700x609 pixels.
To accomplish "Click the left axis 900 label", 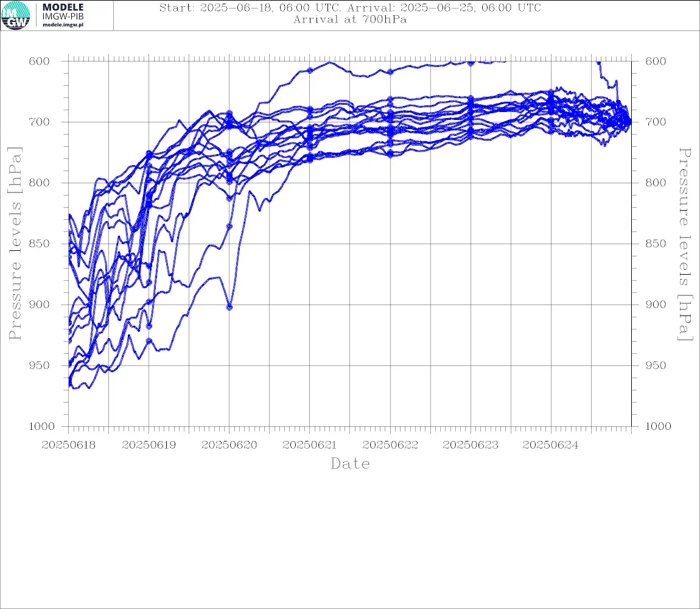I will click(40, 304).
